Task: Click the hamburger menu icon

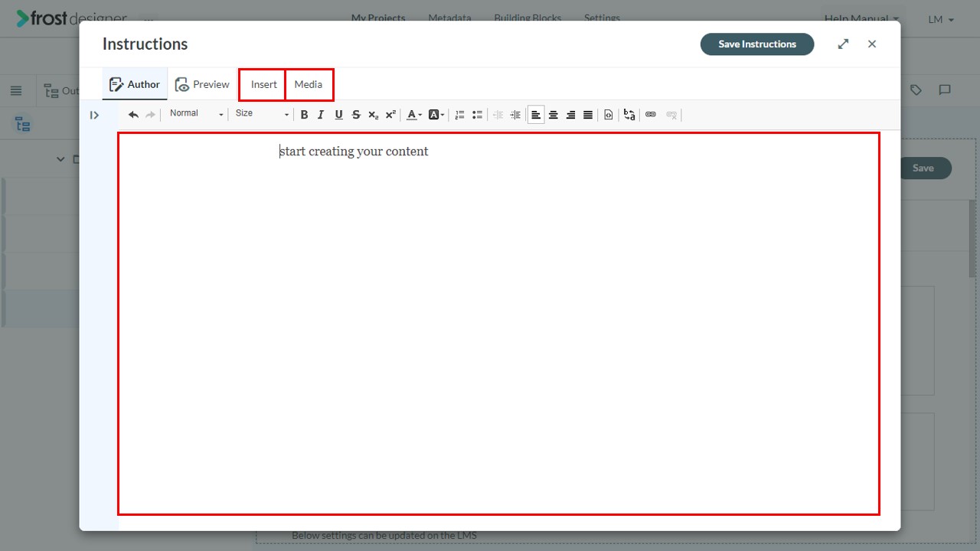Action: click(x=16, y=91)
